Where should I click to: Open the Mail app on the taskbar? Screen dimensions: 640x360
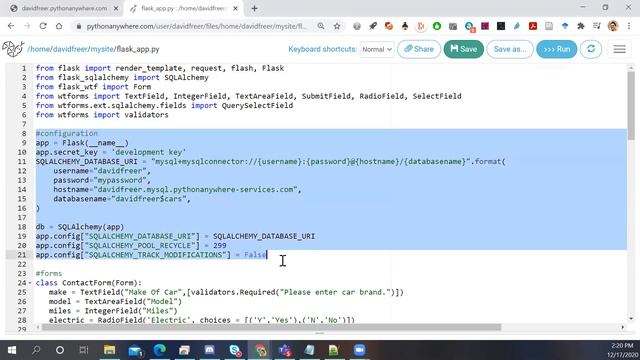click(135, 350)
